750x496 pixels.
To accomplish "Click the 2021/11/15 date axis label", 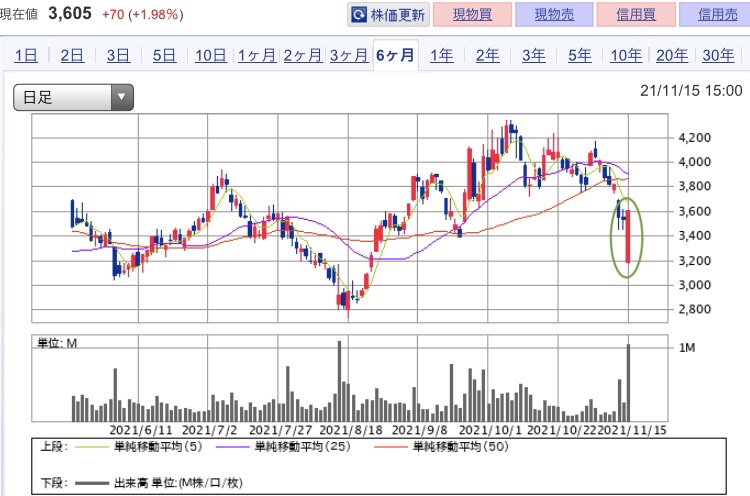I will coord(632,430).
